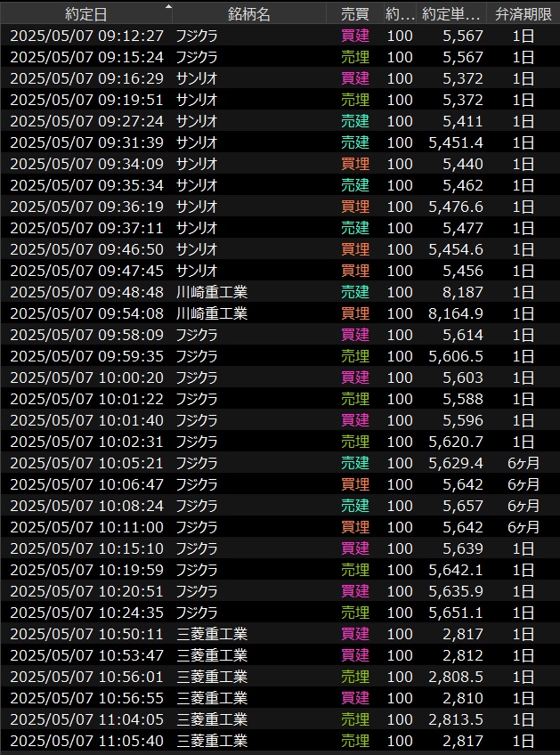Click price 2,813.5
Screen dimensions: 560x755
[456, 718]
